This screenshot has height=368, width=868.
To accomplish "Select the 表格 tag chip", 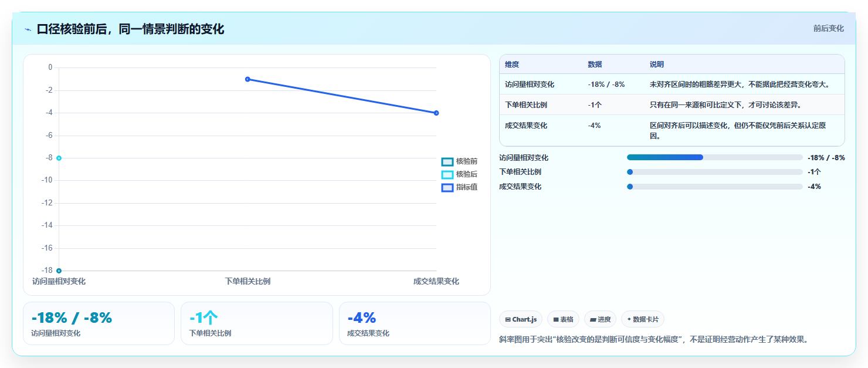I will (563, 319).
